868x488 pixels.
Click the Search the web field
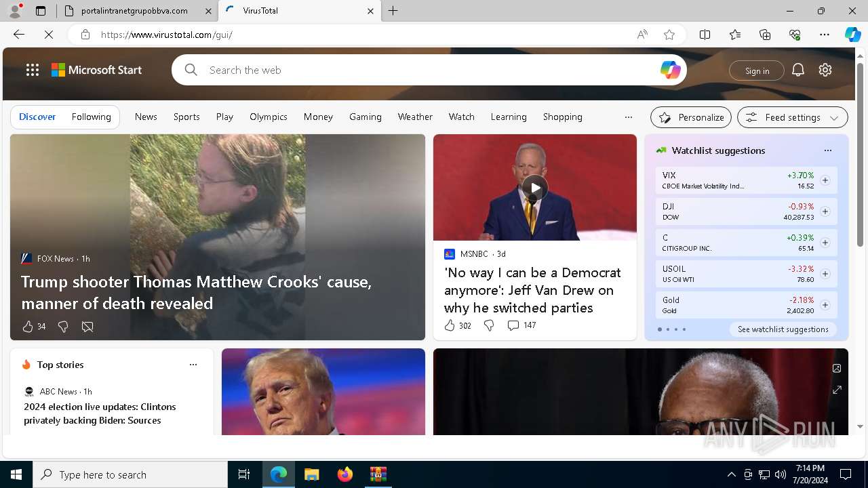[x=429, y=70]
